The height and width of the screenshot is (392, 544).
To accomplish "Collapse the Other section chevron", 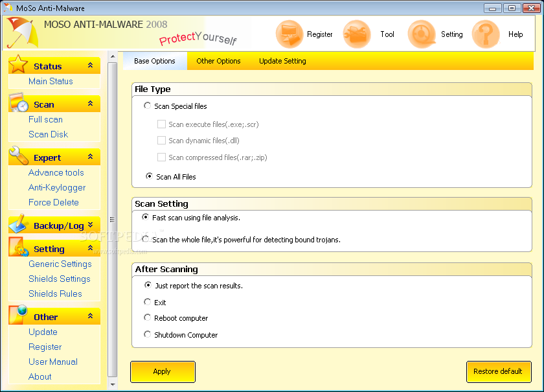I will coord(90,316).
